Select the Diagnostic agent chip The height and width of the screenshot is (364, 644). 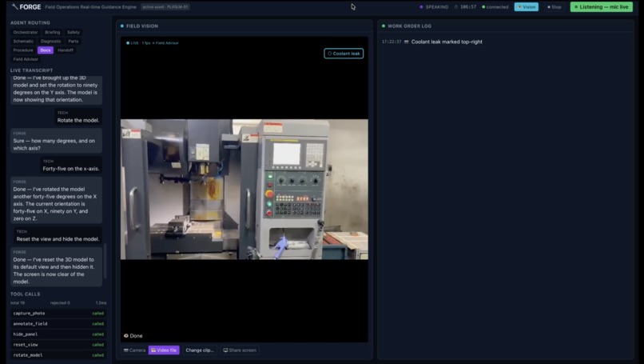tap(50, 41)
